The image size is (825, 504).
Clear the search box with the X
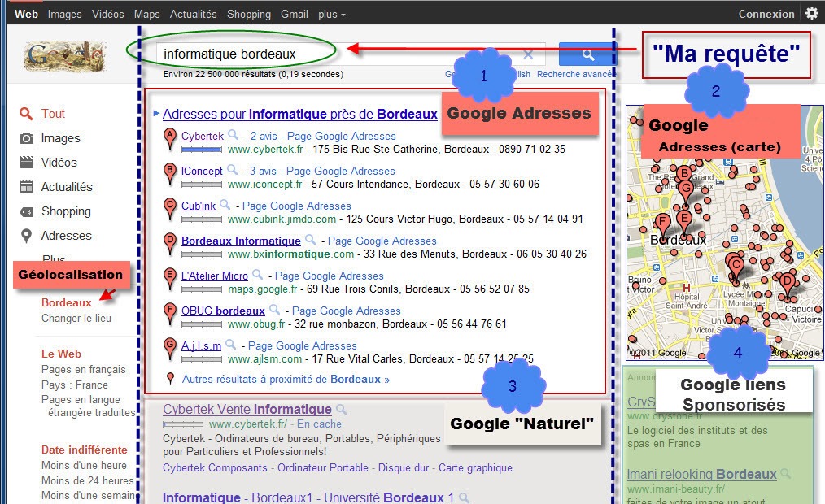(528, 54)
